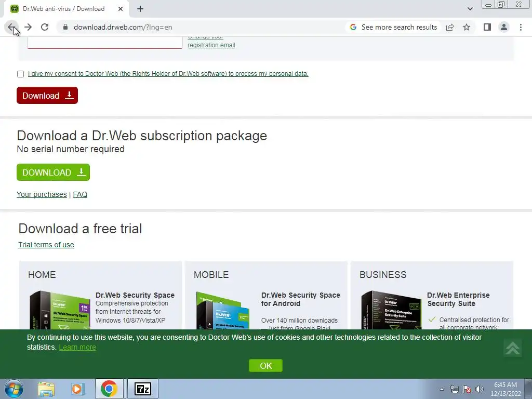Click No serial number required text
The image size is (532, 399).
coord(71,149)
